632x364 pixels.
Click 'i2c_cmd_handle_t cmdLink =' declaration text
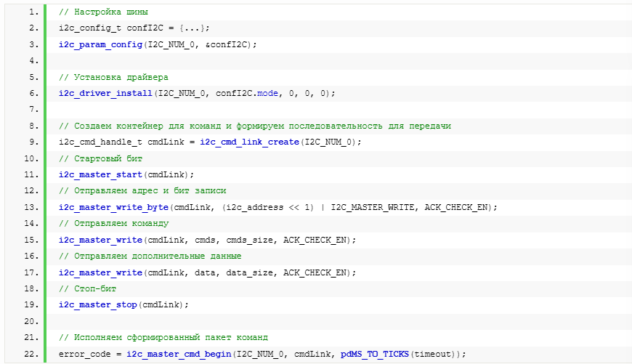click(126, 142)
